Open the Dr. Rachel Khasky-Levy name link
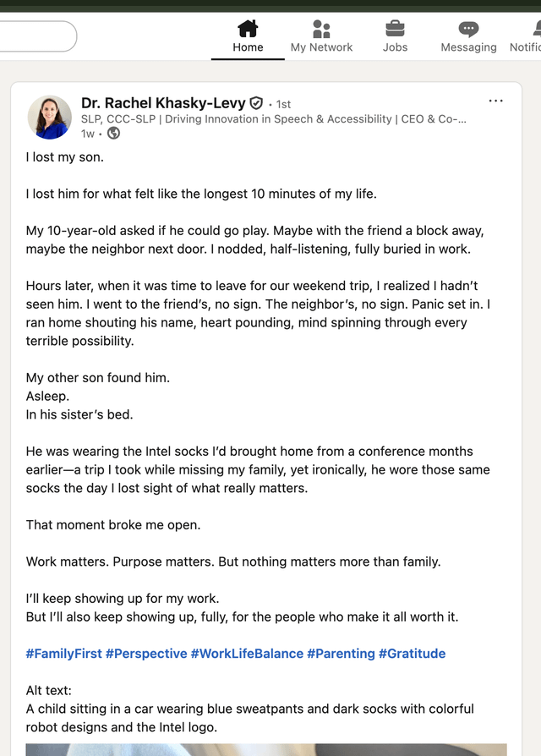541x756 pixels. 163,103
